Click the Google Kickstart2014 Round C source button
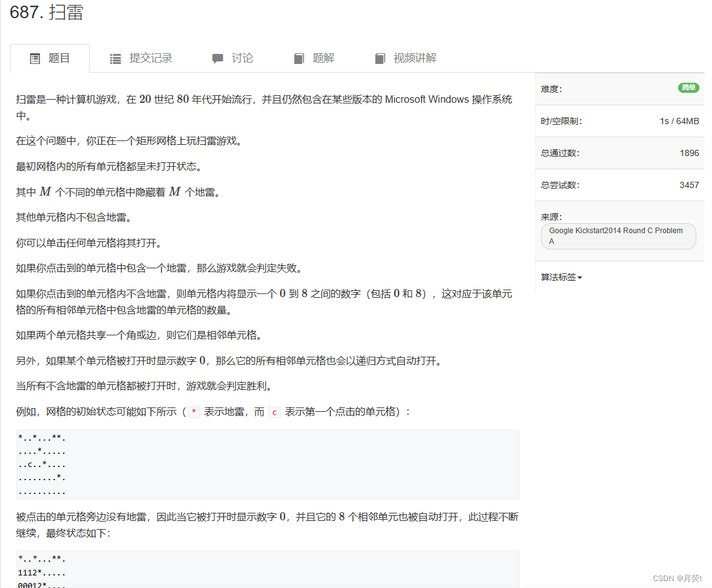Viewport: 712px width, 588px height. coord(618,236)
